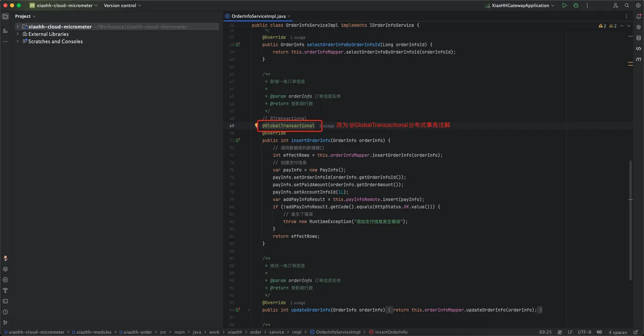Change the LF line separator in status bar
Viewport: 644px width, 336px height.
[570, 332]
